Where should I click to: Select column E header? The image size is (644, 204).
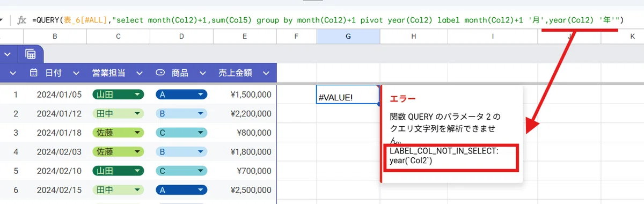245,36
